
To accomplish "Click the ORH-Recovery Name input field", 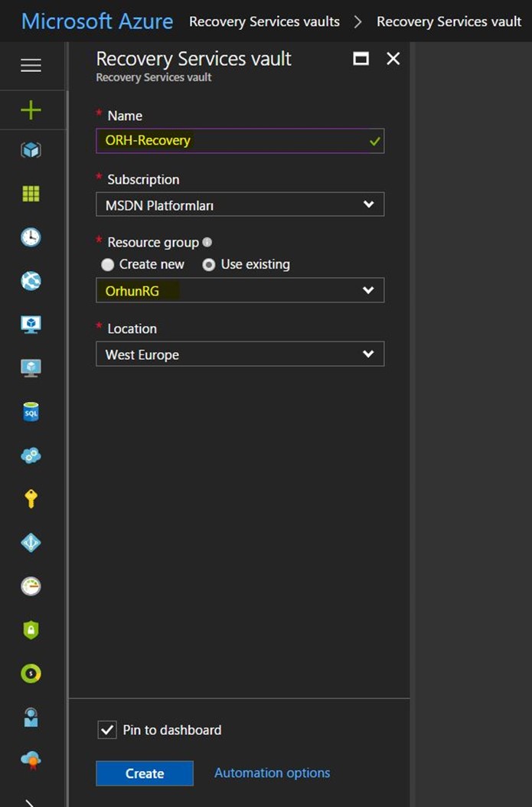I will click(x=240, y=141).
